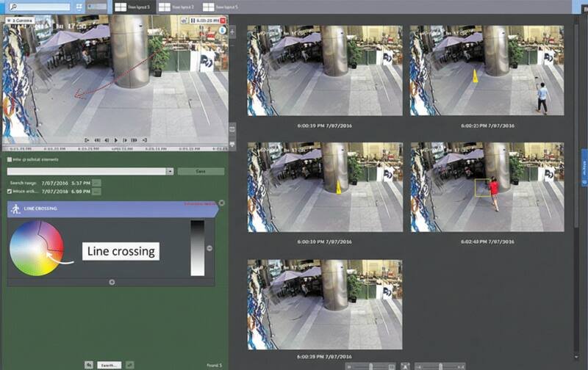Image resolution: width=588 pixels, height=370 pixels.
Task: Click the upper side panel icon below plus
Action: point(232,129)
